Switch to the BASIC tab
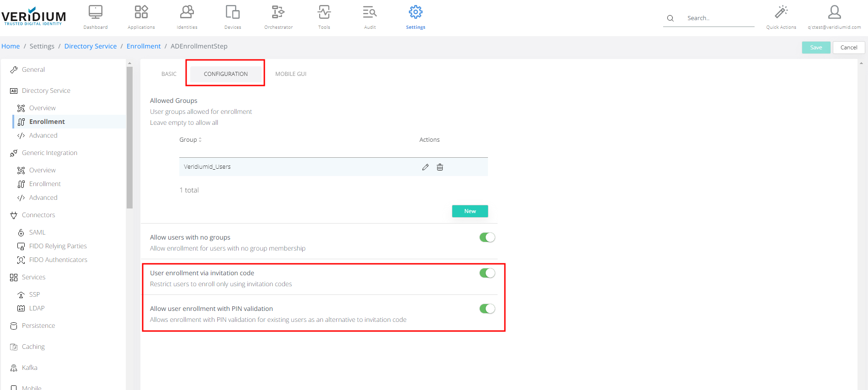868x390 pixels. (x=169, y=74)
